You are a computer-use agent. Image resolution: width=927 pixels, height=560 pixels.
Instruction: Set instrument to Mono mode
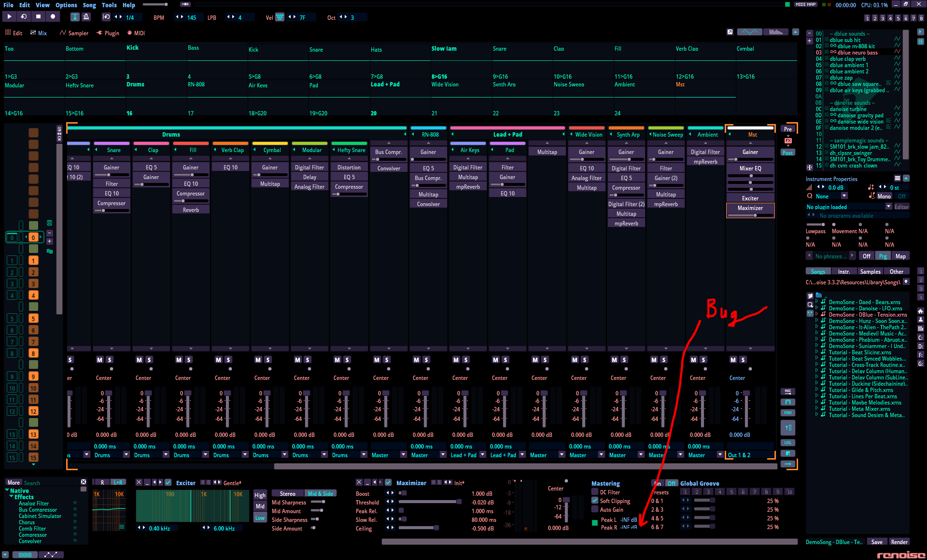(x=884, y=196)
